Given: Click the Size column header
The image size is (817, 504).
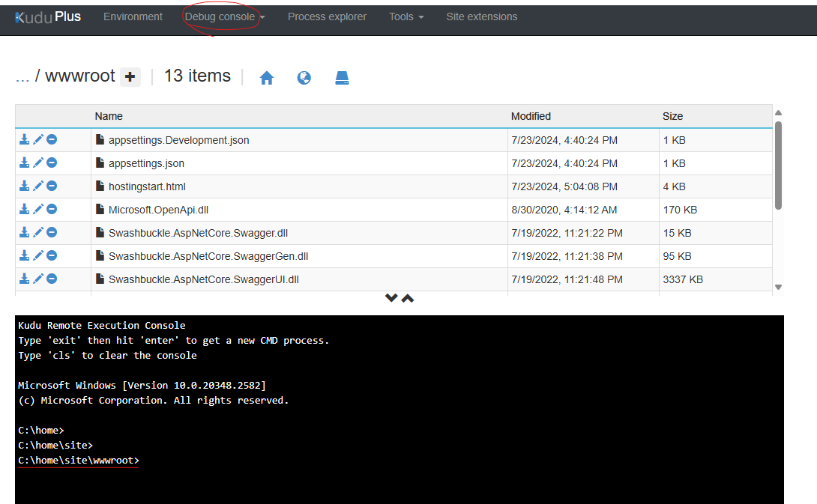Looking at the screenshot, I should tap(672, 116).
